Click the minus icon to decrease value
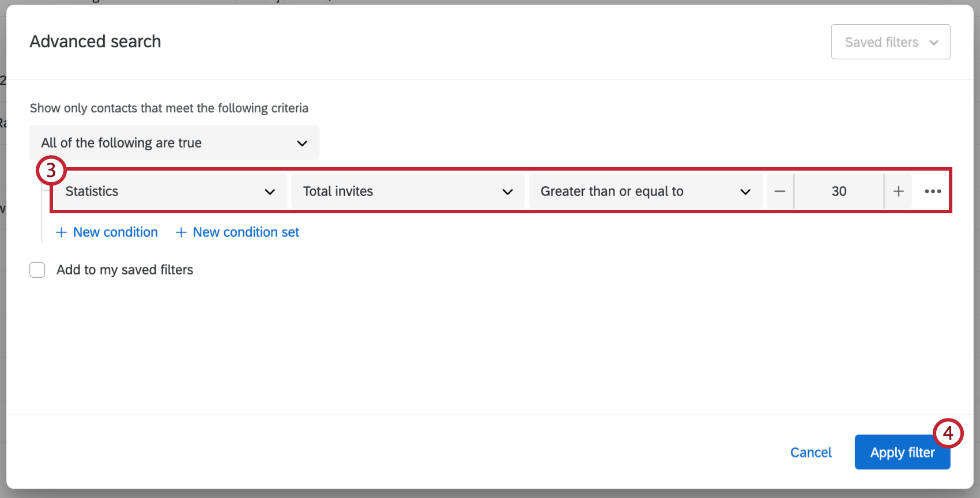980x498 pixels. tap(780, 191)
